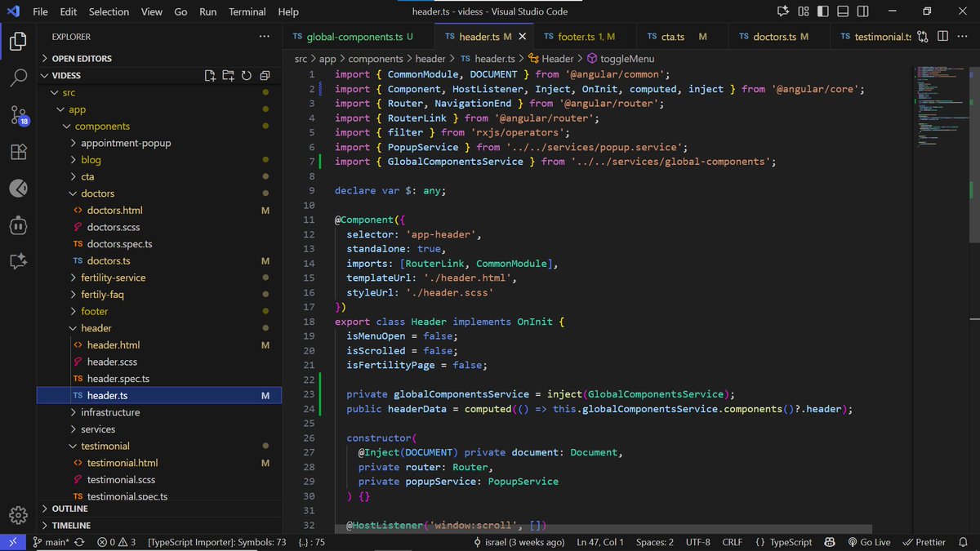The image size is (980, 551).
Task: Split the editor to the right
Action: (x=942, y=37)
